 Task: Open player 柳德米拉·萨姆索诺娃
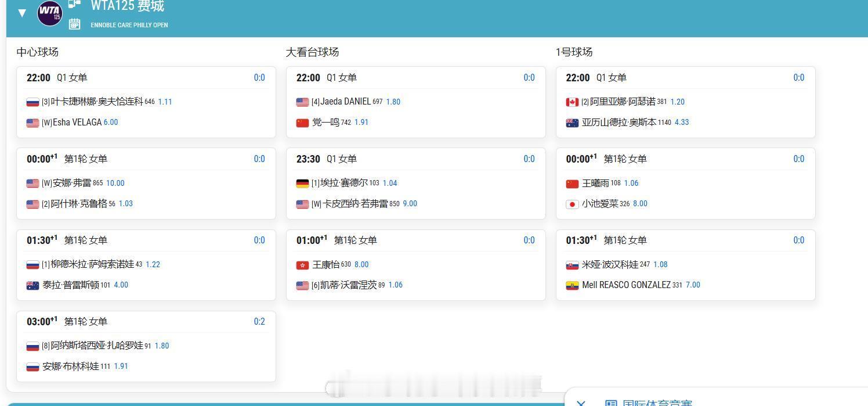[92, 264]
